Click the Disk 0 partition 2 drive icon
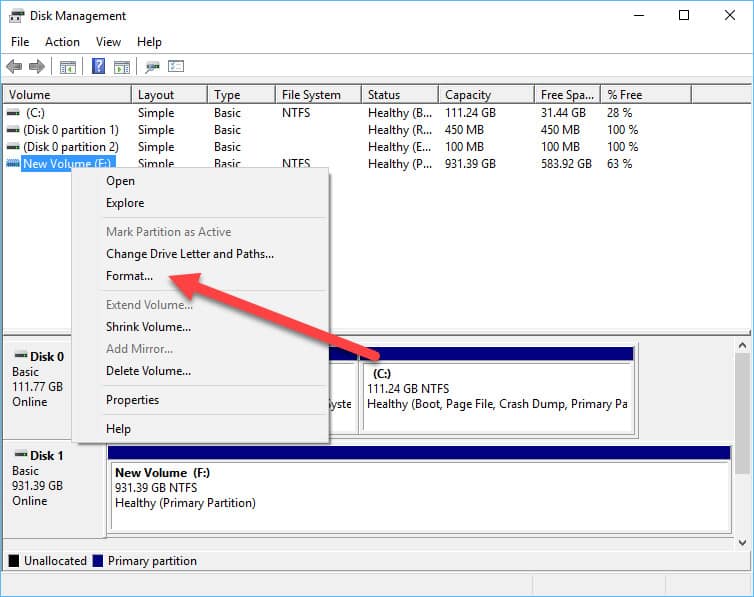 click(x=13, y=147)
